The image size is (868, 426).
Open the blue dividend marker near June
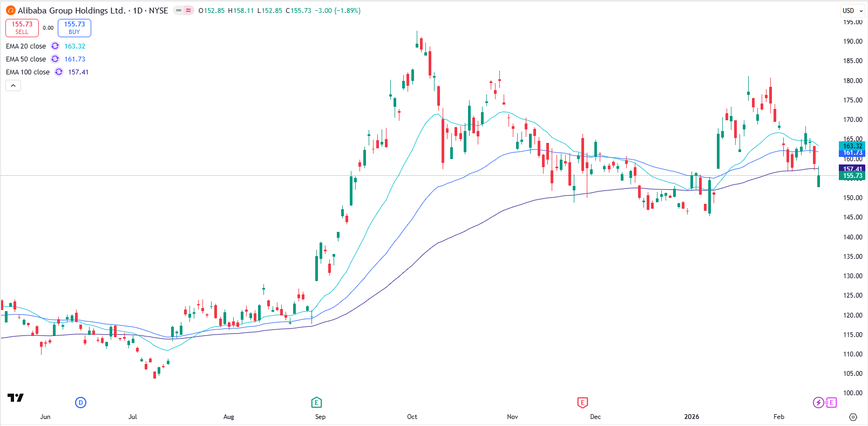click(80, 402)
